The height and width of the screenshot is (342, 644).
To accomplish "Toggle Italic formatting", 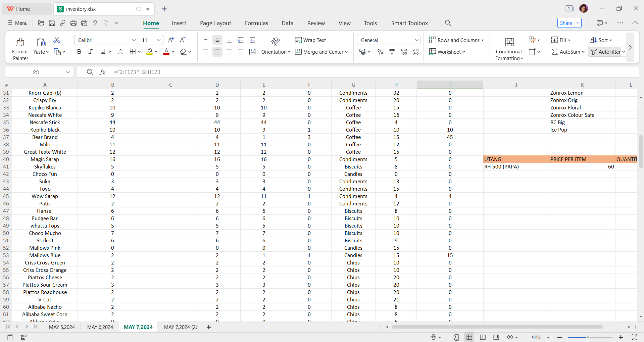I will [x=91, y=52].
